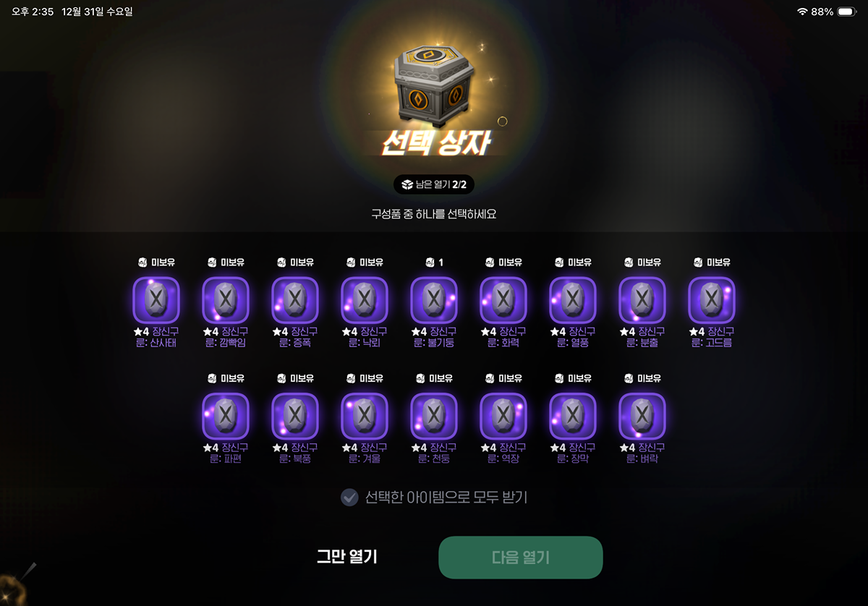Click the 그만 열기 button

click(x=347, y=556)
